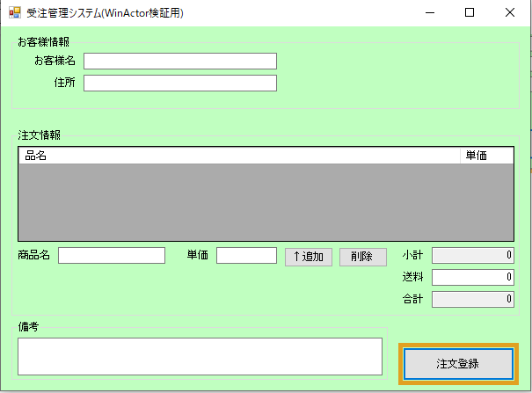The image size is (532, 393).
Task: Focus the 商品名 input field
Action: click(112, 256)
